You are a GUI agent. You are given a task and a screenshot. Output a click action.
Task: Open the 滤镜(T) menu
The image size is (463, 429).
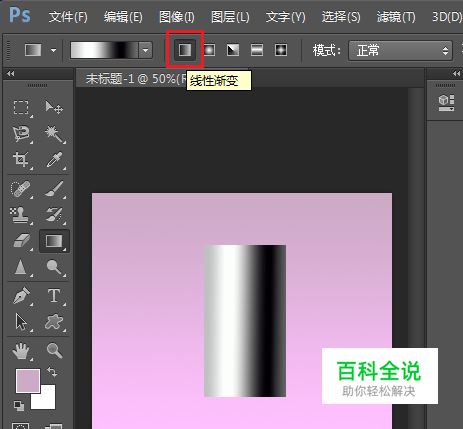coord(396,17)
